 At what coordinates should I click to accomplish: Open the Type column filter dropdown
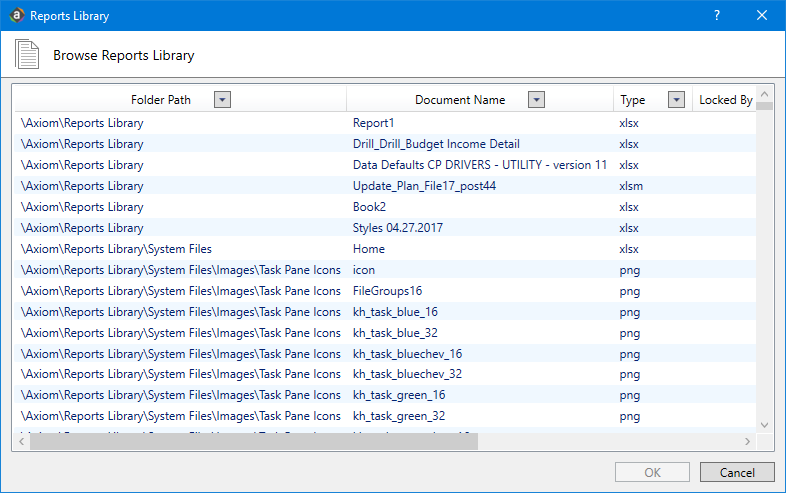[676, 100]
